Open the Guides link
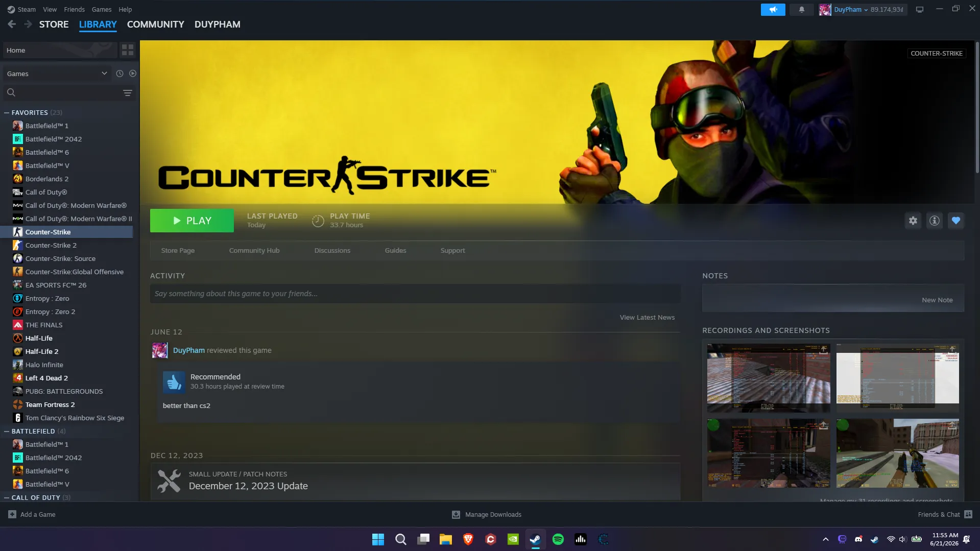This screenshot has width=980, height=551. pos(395,250)
